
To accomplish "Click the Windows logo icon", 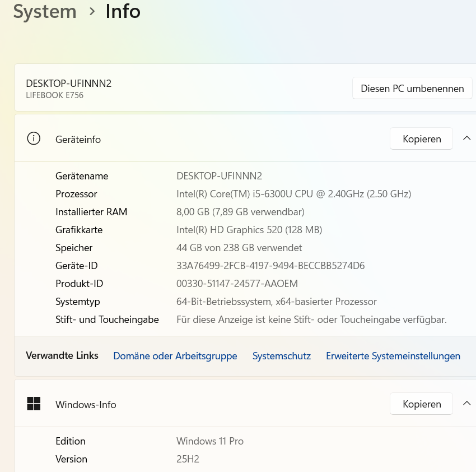I will point(34,404).
